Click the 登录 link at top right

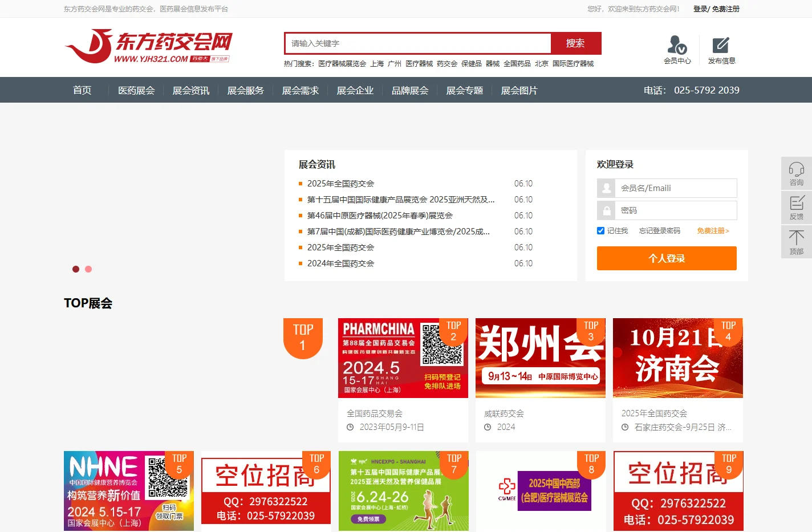pyautogui.click(x=700, y=9)
